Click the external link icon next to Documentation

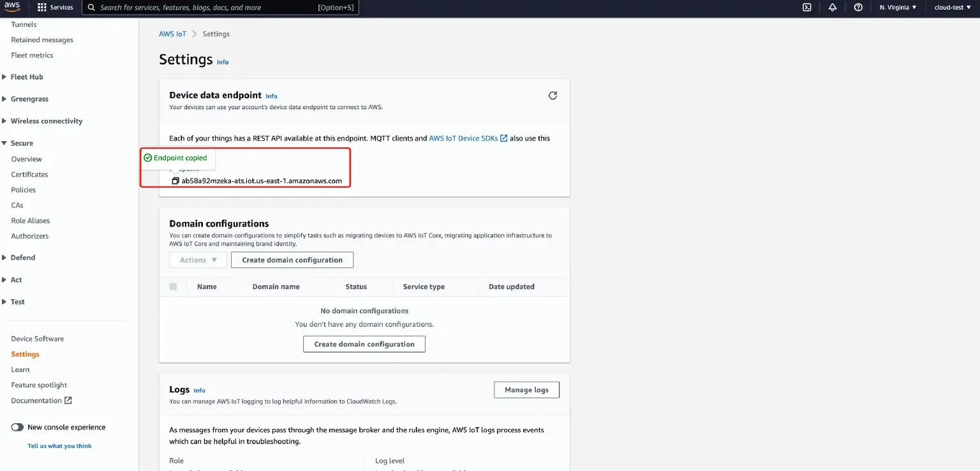coord(70,400)
